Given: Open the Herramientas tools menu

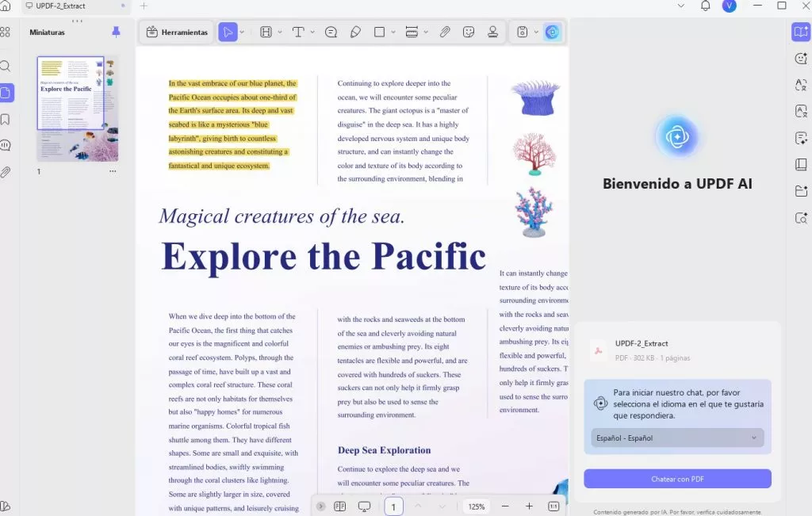Looking at the screenshot, I should tap(177, 32).
